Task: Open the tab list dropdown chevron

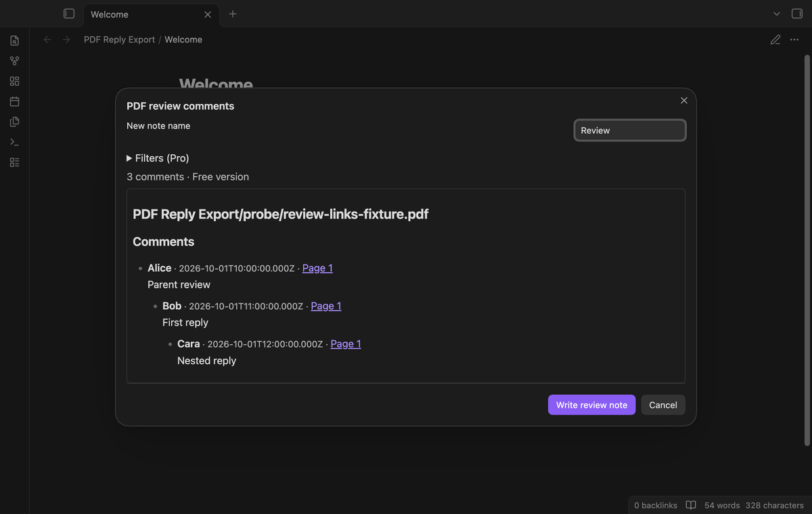Action: point(777,14)
